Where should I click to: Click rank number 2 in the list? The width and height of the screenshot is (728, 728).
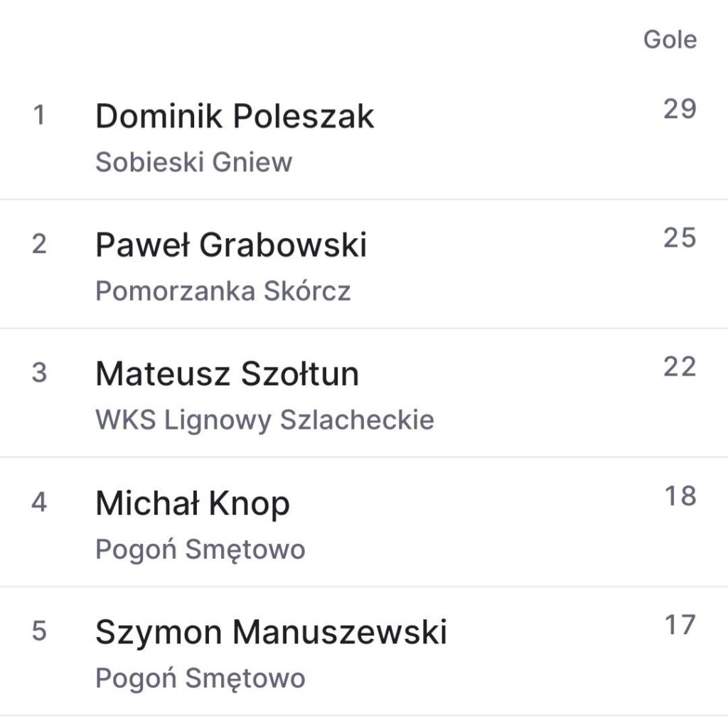(39, 245)
